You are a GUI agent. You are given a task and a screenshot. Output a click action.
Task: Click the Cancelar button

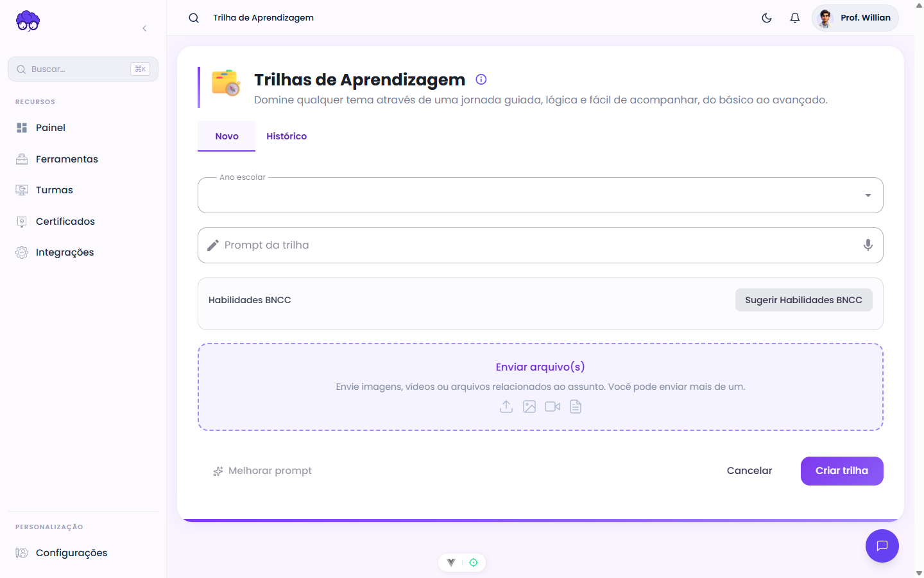(749, 471)
